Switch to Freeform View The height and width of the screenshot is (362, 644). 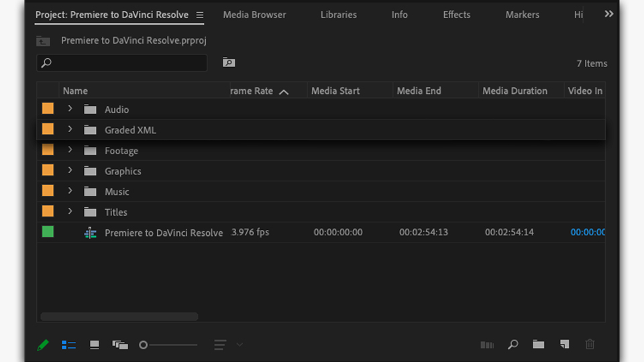(120, 345)
